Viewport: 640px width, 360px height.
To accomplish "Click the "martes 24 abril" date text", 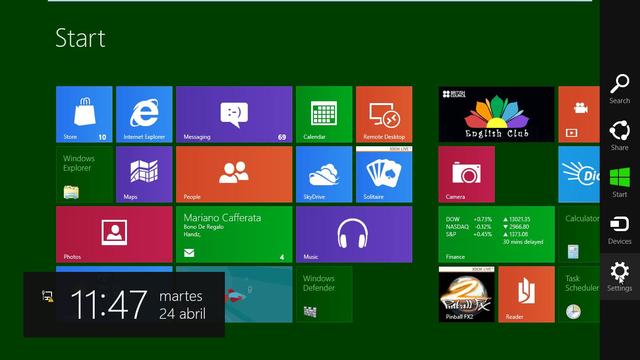I will point(182,304).
